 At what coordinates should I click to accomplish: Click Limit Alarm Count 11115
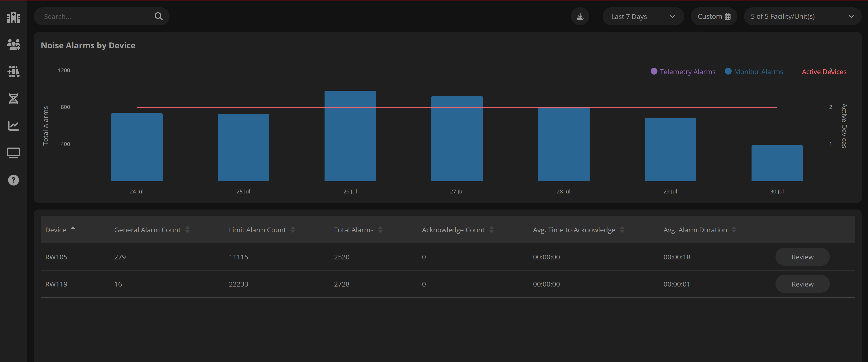click(x=238, y=257)
